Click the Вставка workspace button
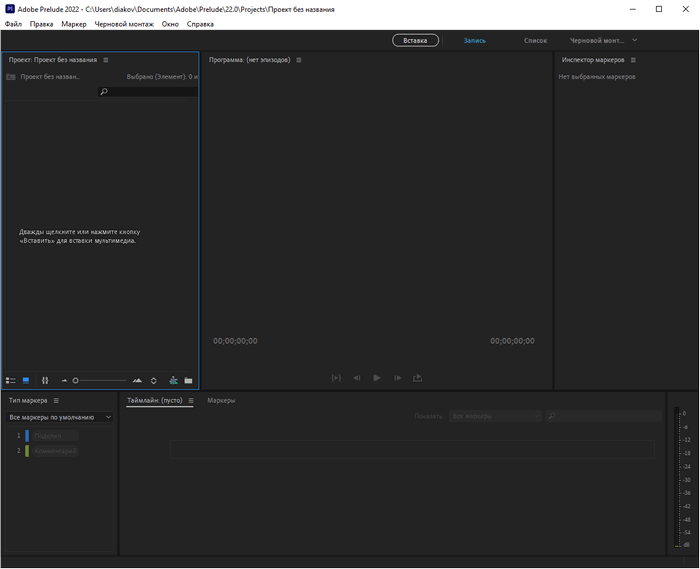The image size is (700, 569). point(415,40)
